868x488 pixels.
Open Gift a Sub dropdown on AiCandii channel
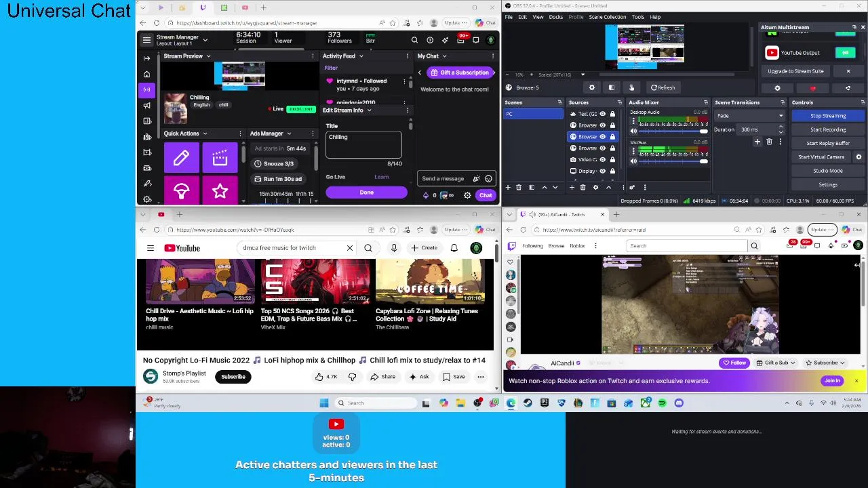776,363
